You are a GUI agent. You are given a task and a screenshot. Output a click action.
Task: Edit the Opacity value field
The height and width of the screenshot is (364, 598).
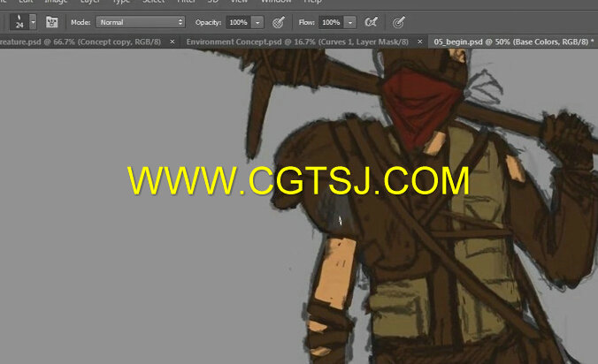click(x=238, y=22)
